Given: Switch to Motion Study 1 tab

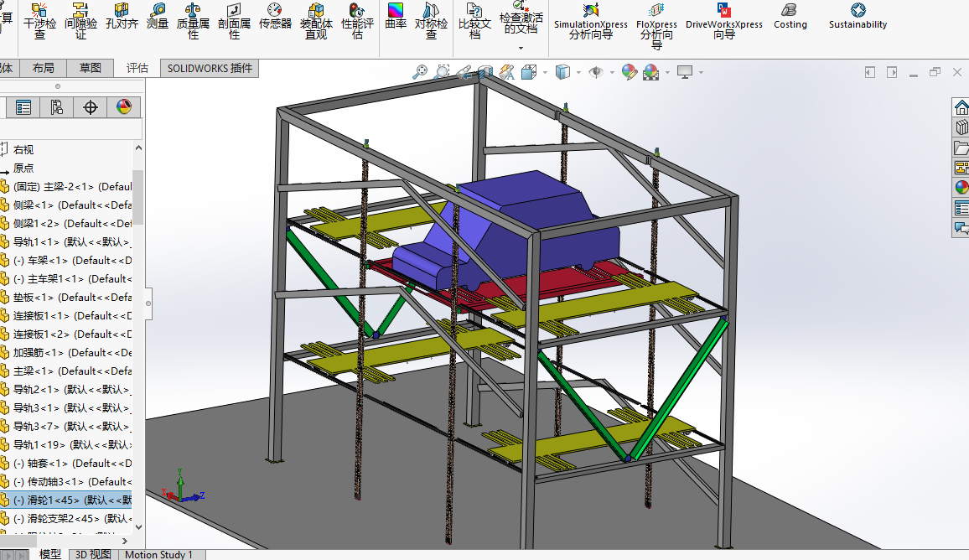Looking at the screenshot, I should [158, 554].
